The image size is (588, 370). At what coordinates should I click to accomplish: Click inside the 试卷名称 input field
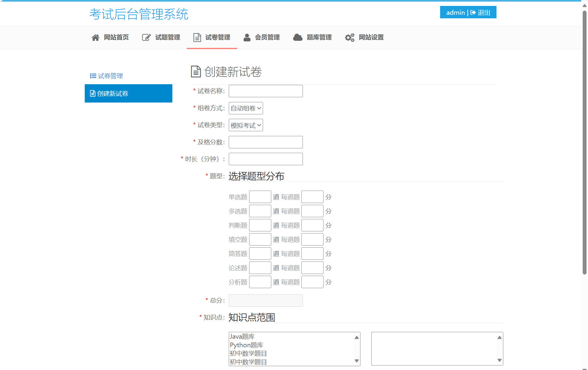click(265, 91)
